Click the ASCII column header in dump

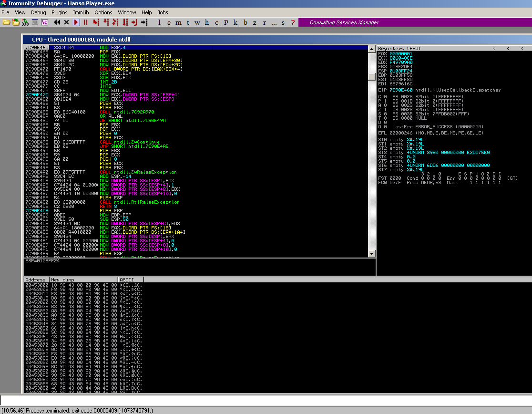pos(131,279)
